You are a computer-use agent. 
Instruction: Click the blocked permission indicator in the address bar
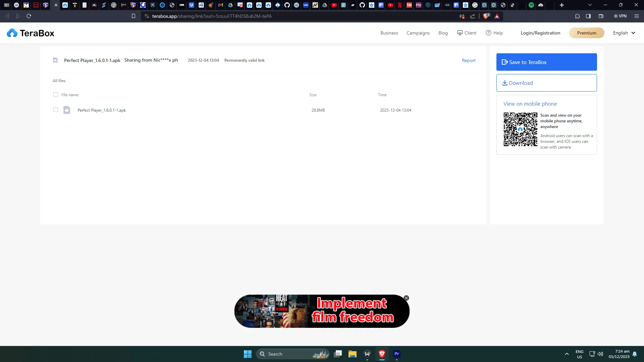(462, 16)
